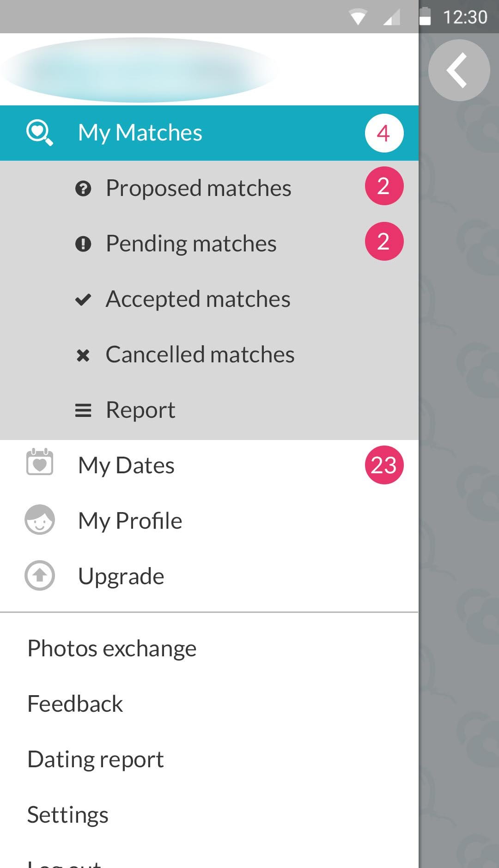Open Pending matches list
Image resolution: width=499 pixels, height=868 pixels.
click(191, 244)
